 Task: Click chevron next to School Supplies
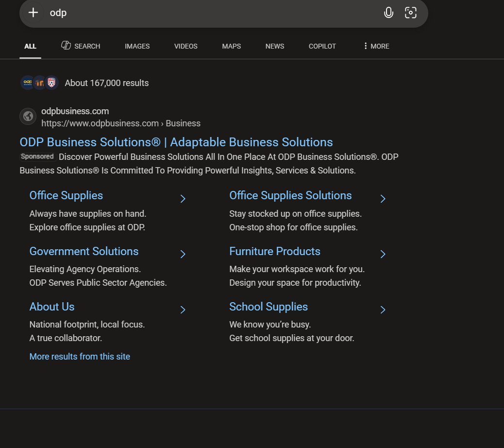pos(383,310)
